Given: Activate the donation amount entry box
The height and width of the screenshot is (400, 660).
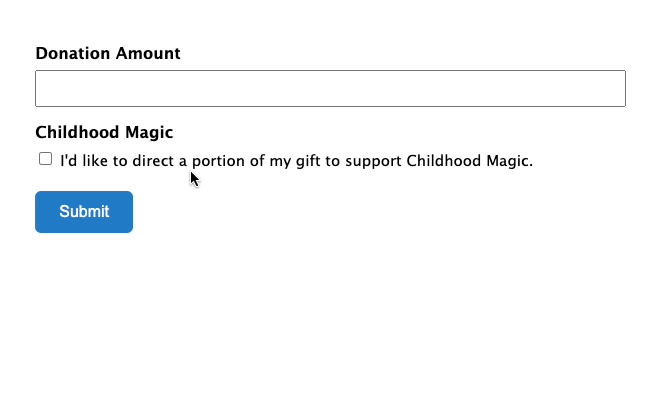Looking at the screenshot, I should click(330, 88).
